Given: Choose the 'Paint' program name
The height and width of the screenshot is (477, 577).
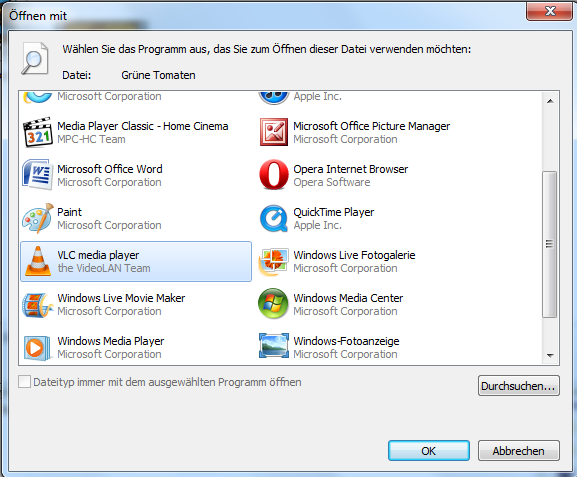Looking at the screenshot, I should click(70, 212).
